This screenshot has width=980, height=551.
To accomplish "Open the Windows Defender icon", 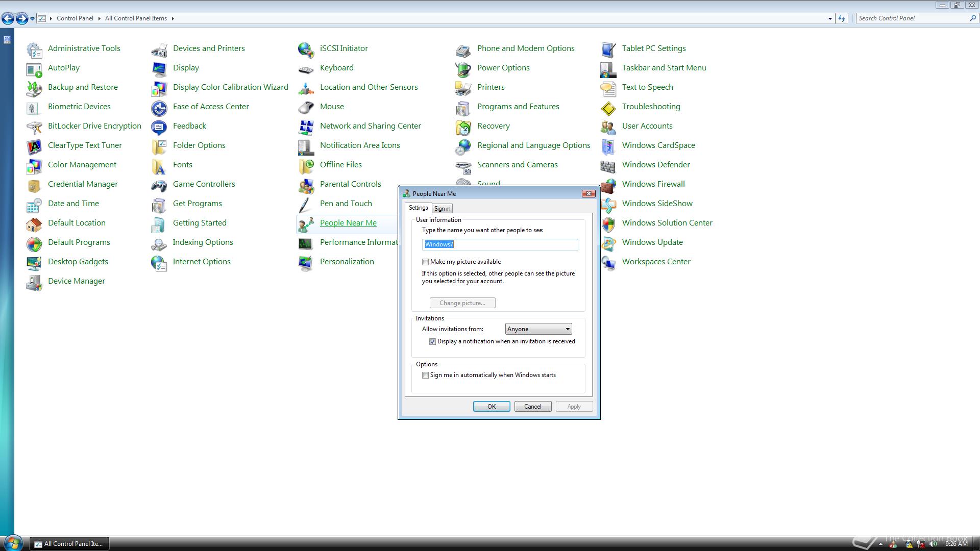I will point(608,166).
